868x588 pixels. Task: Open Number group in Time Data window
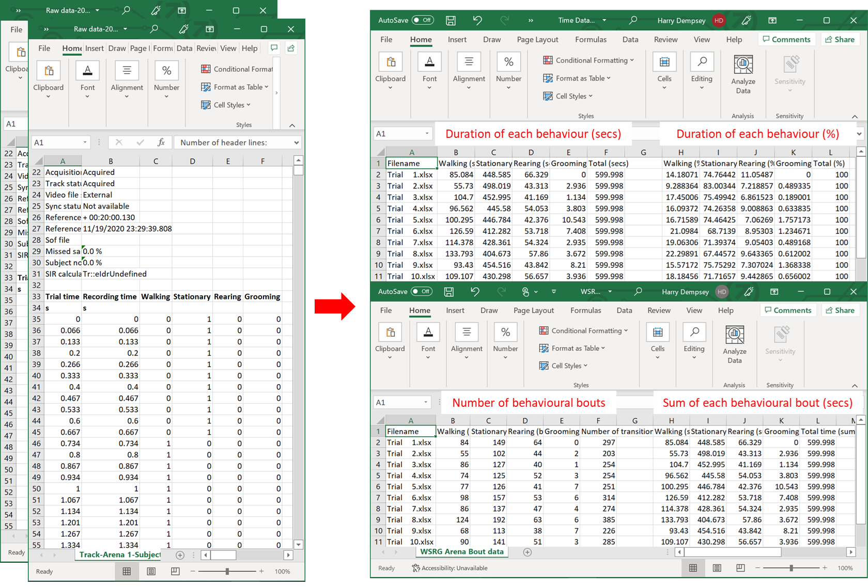[x=508, y=71]
